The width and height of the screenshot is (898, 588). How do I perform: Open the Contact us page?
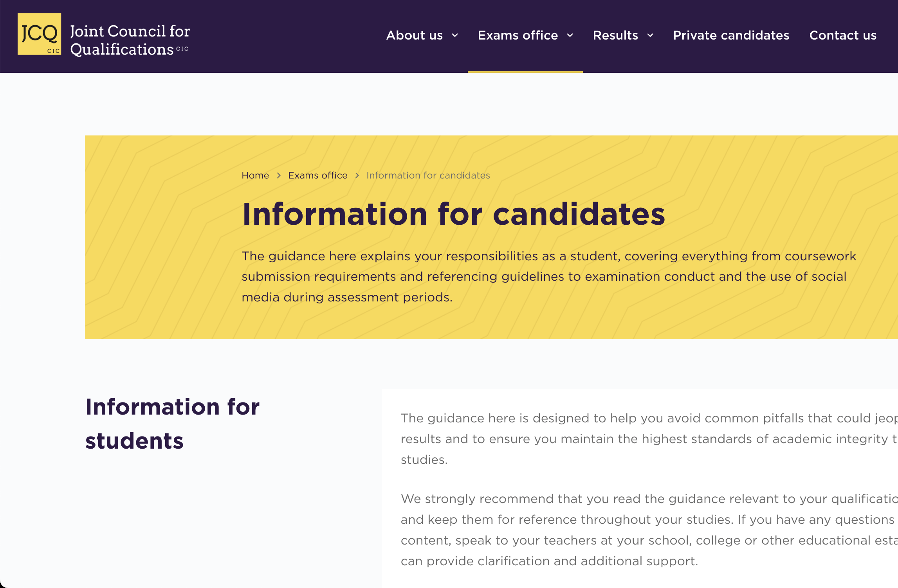click(x=843, y=35)
